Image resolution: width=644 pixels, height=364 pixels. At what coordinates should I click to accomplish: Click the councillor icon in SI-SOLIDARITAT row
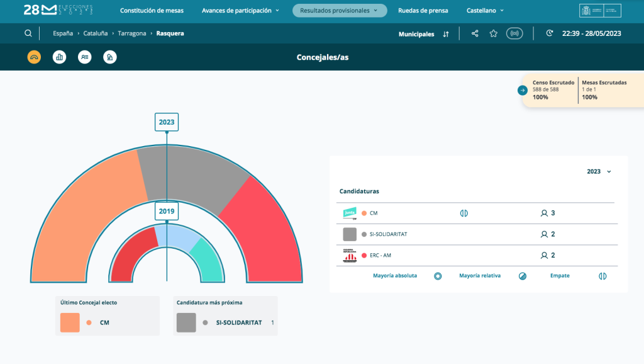(x=544, y=234)
